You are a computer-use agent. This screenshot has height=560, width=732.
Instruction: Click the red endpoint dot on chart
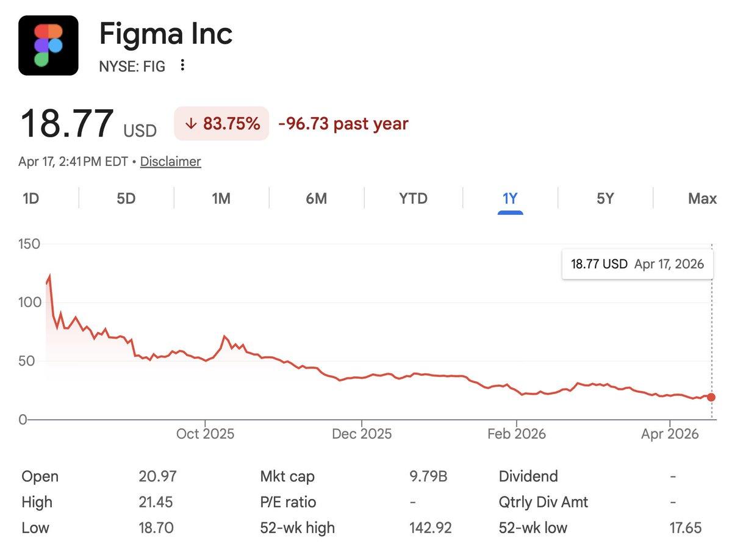pos(711,398)
